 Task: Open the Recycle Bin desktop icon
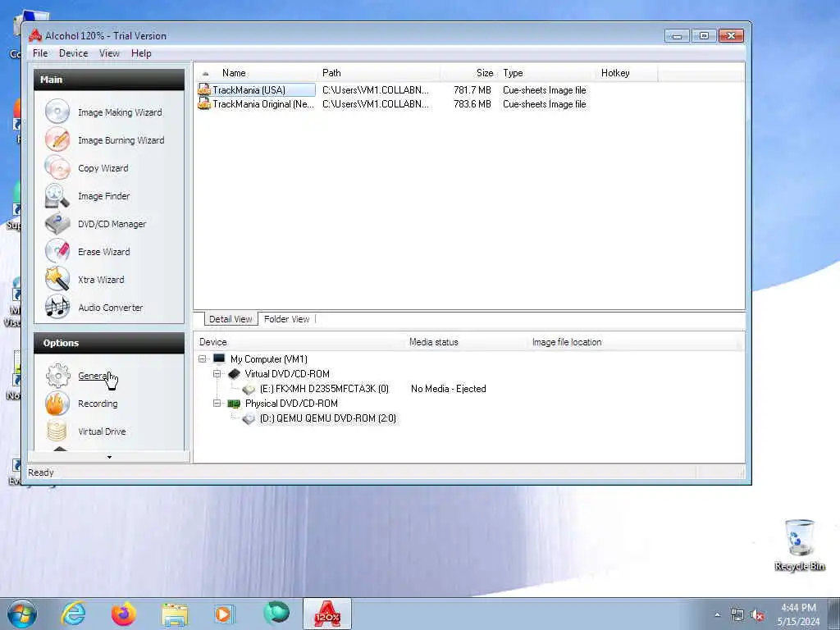point(799,546)
